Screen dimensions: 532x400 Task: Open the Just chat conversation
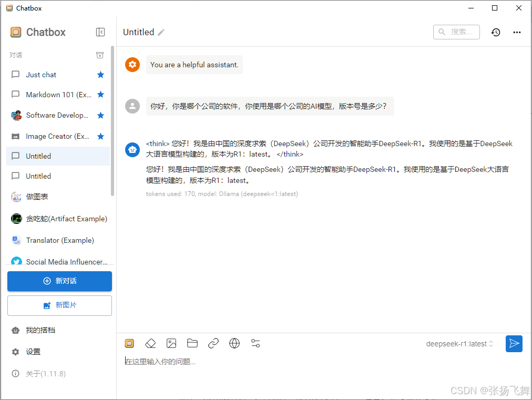[58, 75]
